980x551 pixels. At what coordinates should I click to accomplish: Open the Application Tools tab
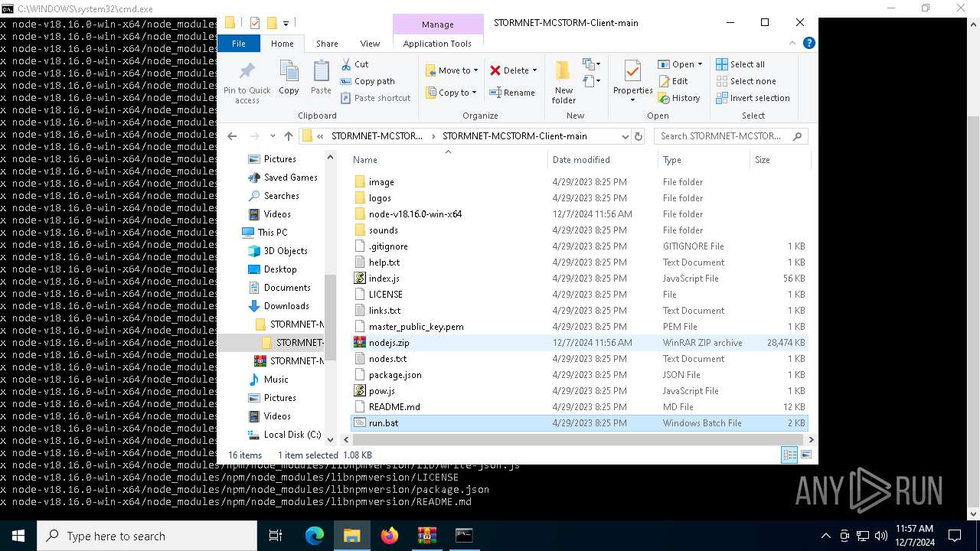click(x=437, y=44)
